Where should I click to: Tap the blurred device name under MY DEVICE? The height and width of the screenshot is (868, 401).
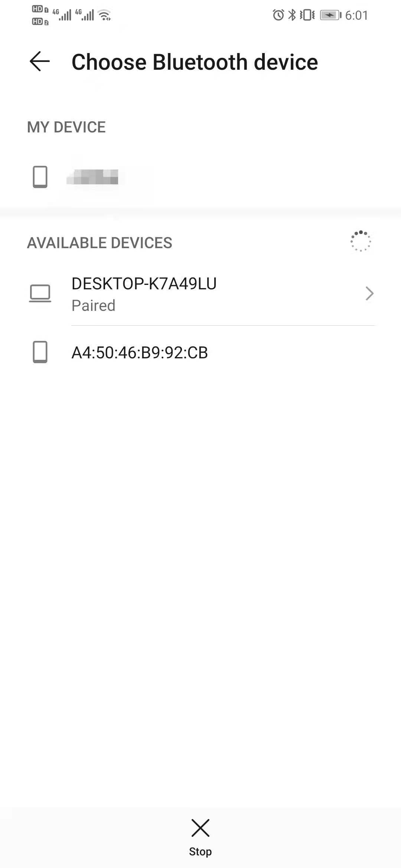tap(92, 177)
